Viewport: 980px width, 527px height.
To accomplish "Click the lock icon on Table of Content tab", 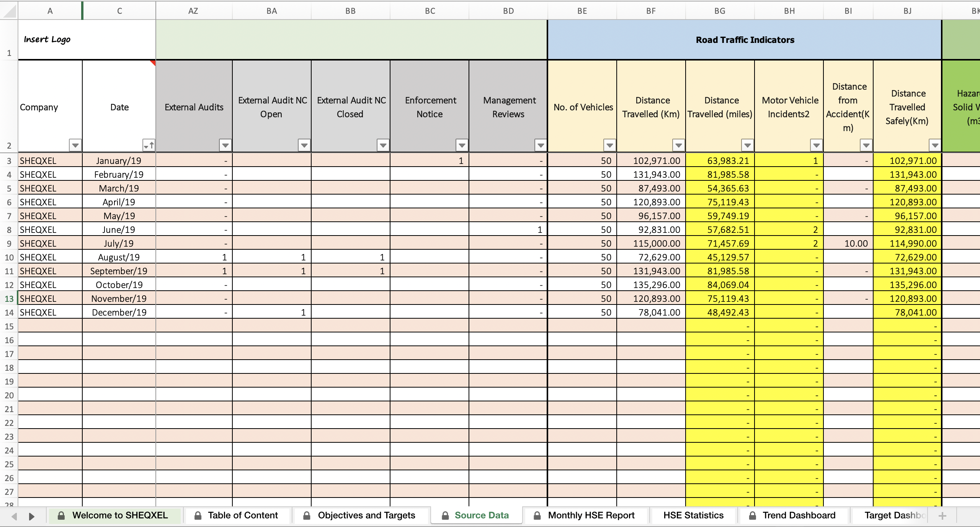I will [x=198, y=516].
